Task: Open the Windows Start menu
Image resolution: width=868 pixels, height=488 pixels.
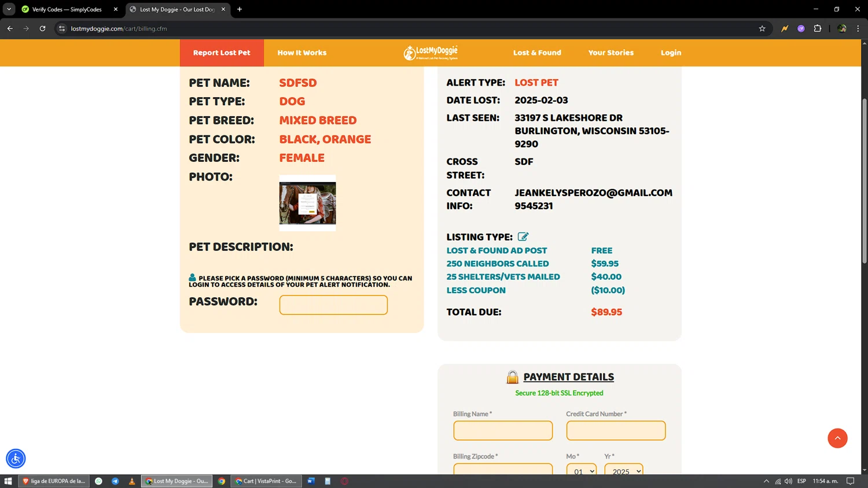Action: point(8,481)
